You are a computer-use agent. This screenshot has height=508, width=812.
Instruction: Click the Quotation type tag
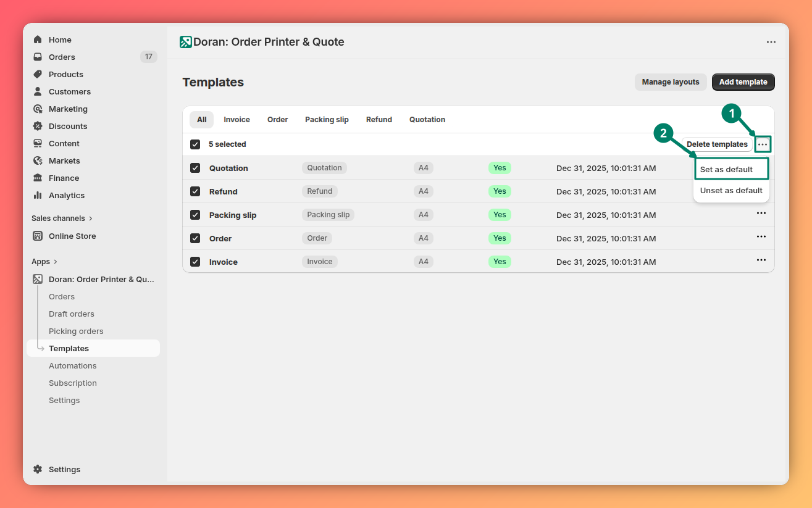[324, 168]
